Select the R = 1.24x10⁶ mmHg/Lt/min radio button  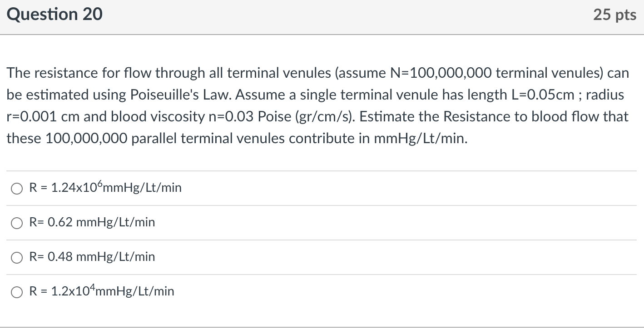pyautogui.click(x=17, y=189)
